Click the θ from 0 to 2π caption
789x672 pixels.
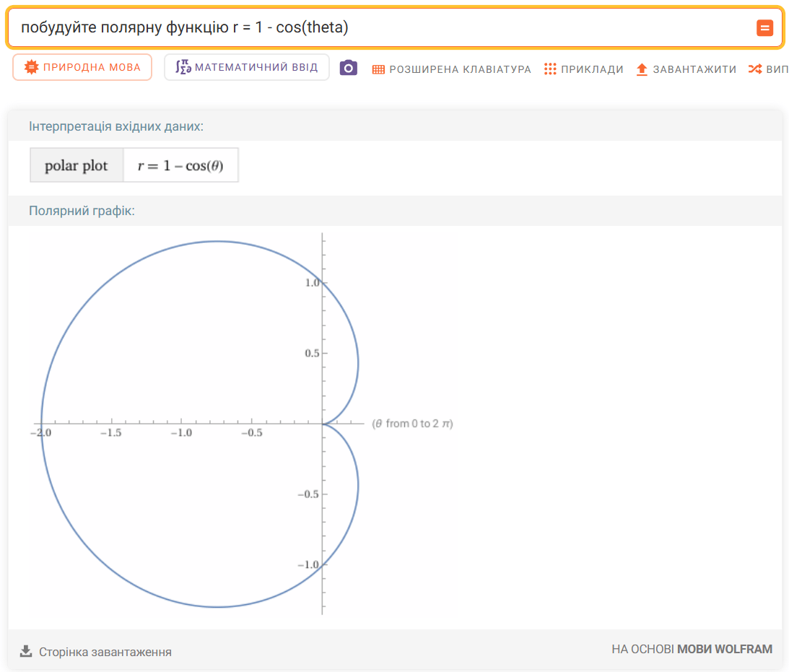[412, 424]
